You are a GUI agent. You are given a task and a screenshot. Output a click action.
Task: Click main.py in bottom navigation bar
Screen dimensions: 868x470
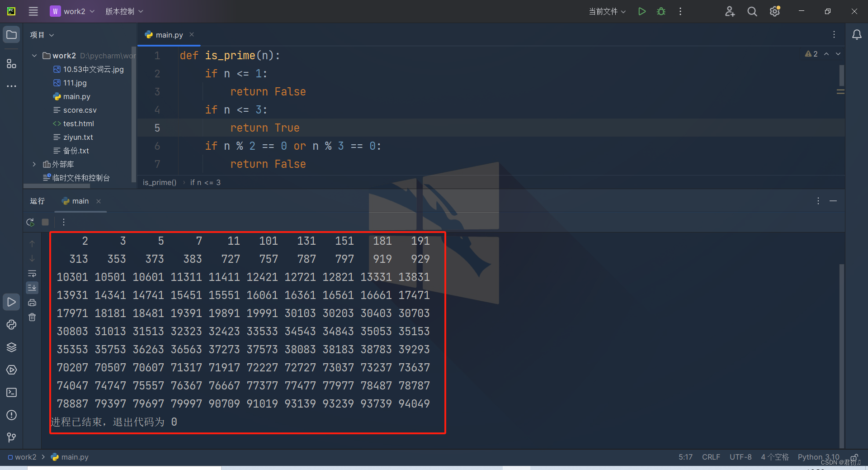(x=70, y=457)
